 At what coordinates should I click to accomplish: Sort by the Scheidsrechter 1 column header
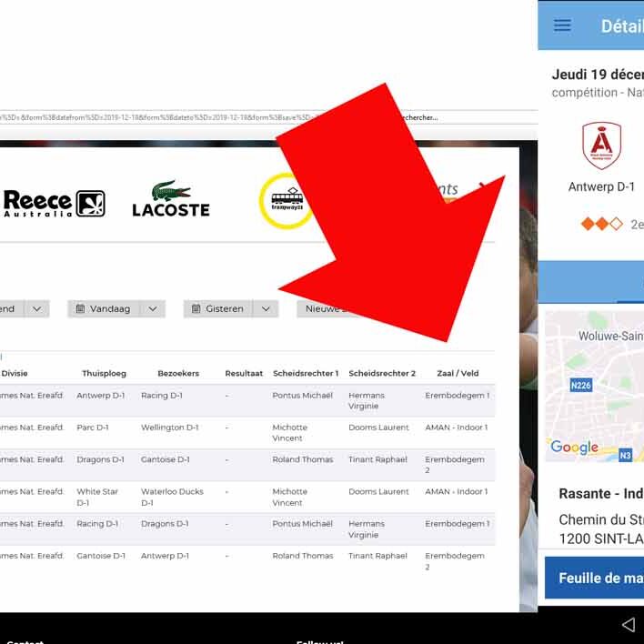tap(306, 373)
